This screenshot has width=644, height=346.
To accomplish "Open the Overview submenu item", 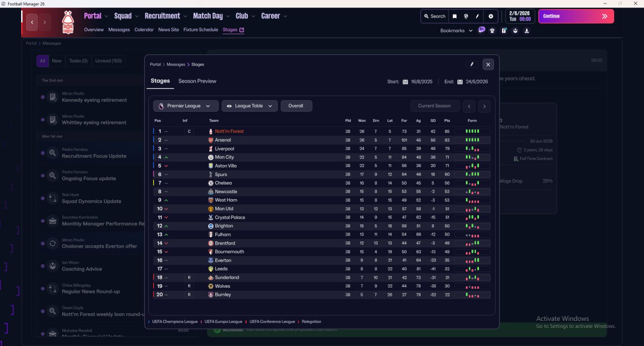I will tap(94, 30).
